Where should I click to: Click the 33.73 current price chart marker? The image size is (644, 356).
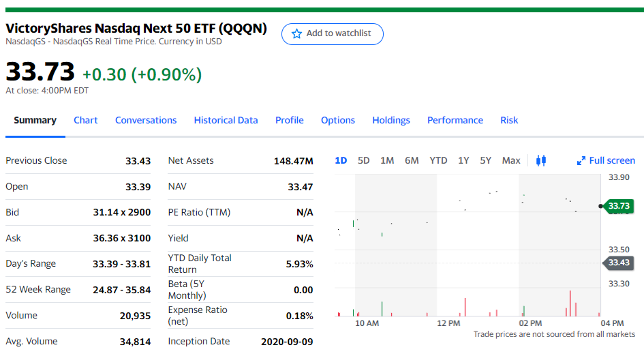point(619,205)
